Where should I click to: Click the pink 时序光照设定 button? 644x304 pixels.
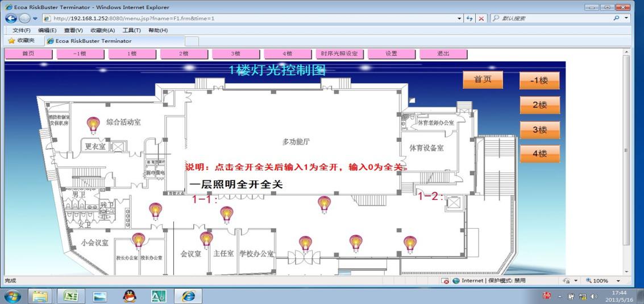click(x=339, y=54)
